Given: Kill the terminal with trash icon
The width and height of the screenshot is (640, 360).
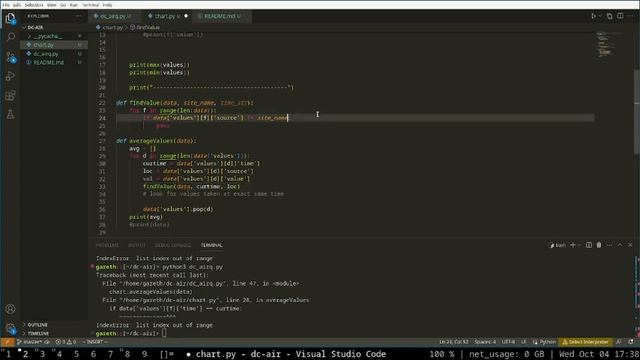Looking at the screenshot, I should [599, 245].
